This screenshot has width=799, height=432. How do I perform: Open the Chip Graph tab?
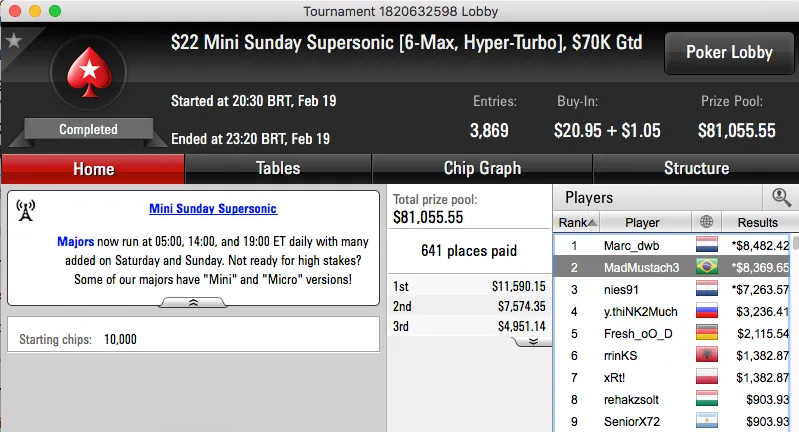(x=482, y=168)
